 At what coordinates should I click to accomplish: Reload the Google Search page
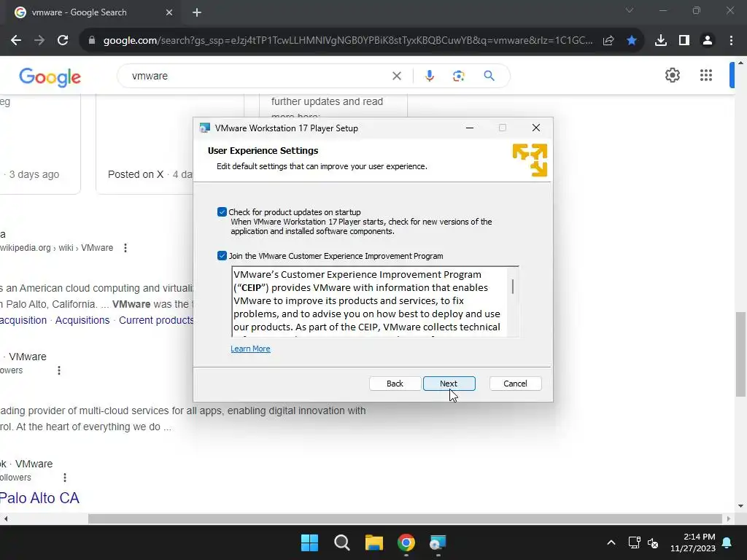(63, 41)
